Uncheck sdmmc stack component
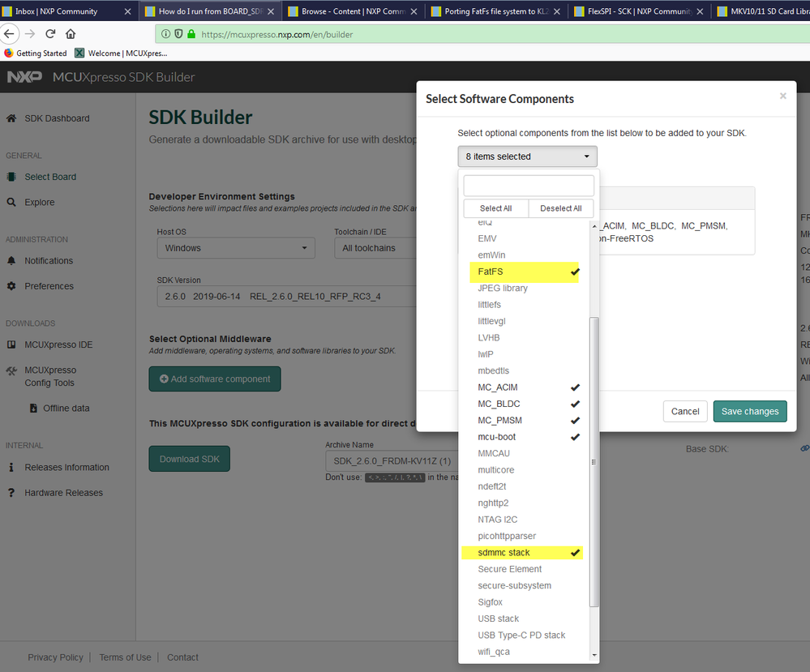 [522, 553]
